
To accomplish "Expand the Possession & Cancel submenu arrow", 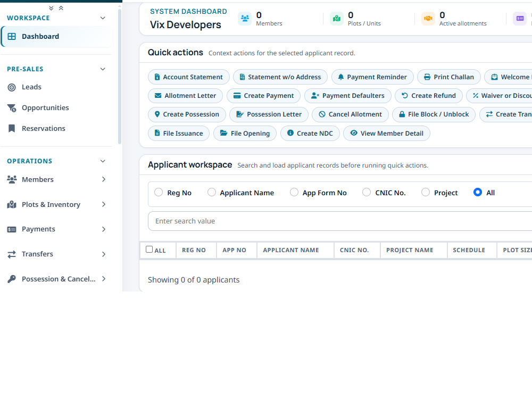I will click(104, 279).
